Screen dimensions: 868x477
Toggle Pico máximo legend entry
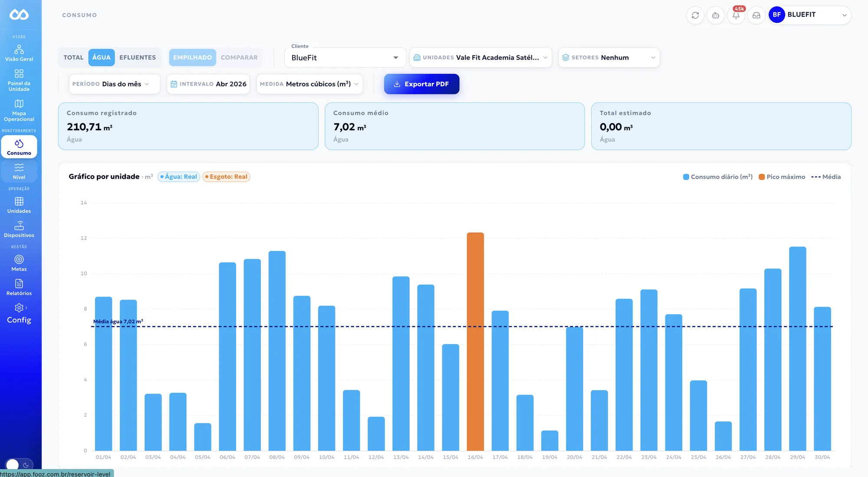[782, 177]
